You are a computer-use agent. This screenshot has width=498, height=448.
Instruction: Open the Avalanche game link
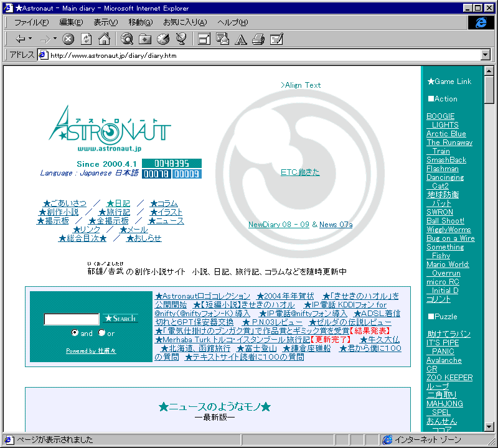pos(444,360)
